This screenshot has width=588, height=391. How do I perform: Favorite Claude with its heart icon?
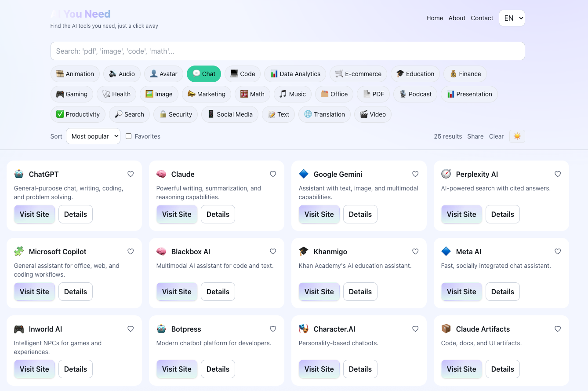click(x=273, y=174)
